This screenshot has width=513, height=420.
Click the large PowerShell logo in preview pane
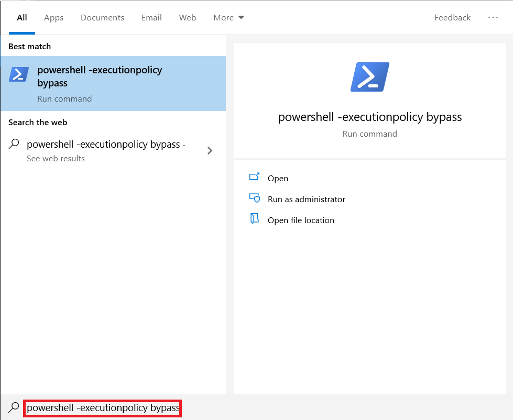coord(370,77)
